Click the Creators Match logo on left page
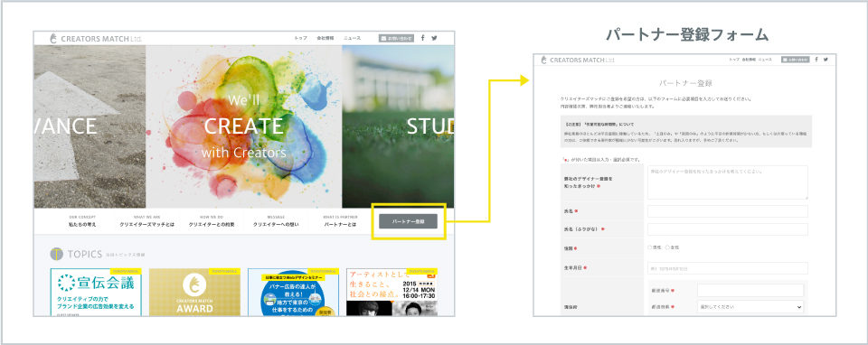The width and height of the screenshot is (868, 345). tap(96, 38)
